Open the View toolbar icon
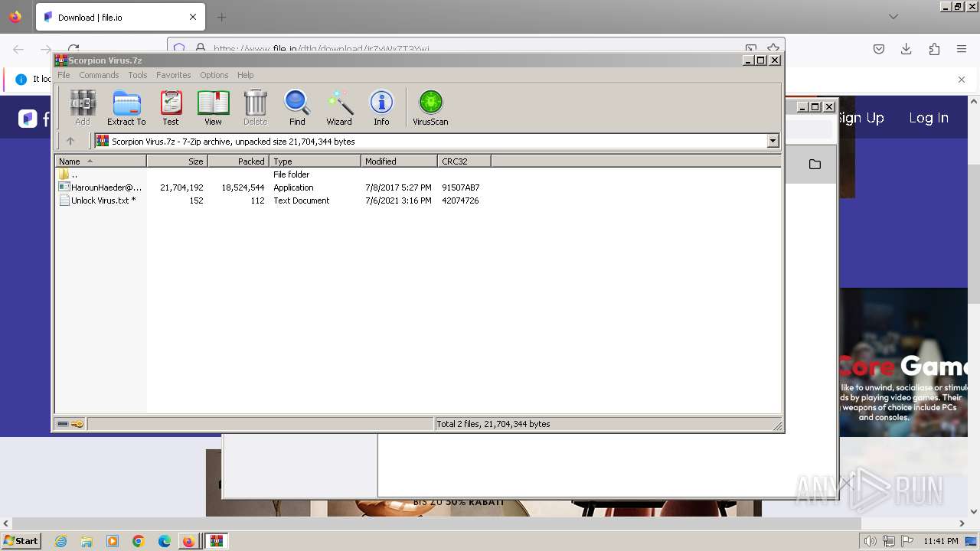 tap(213, 107)
